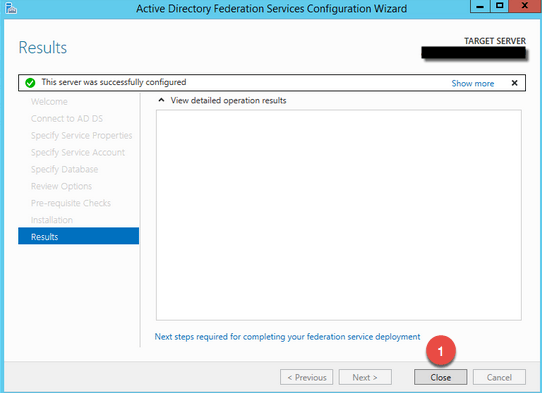Screen dimensions: 542x393
Task: Open Next steps required for federation deployment link
Action: coord(287,337)
